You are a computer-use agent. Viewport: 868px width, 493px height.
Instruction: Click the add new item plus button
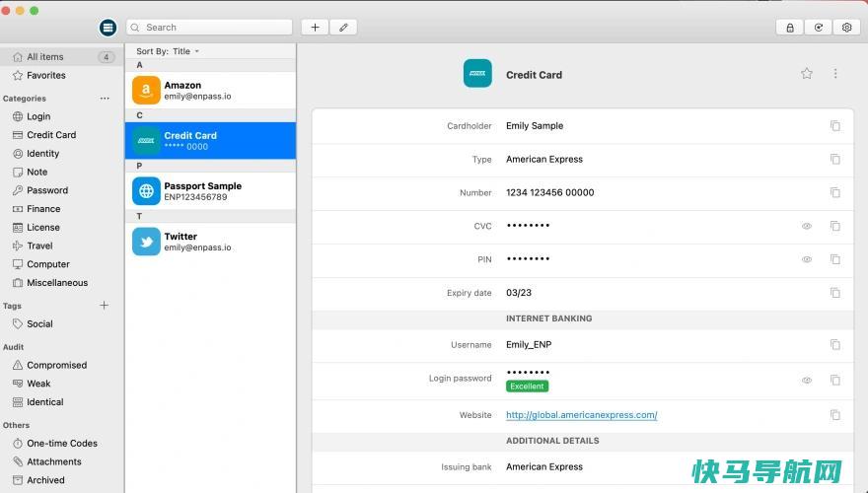[x=315, y=27]
